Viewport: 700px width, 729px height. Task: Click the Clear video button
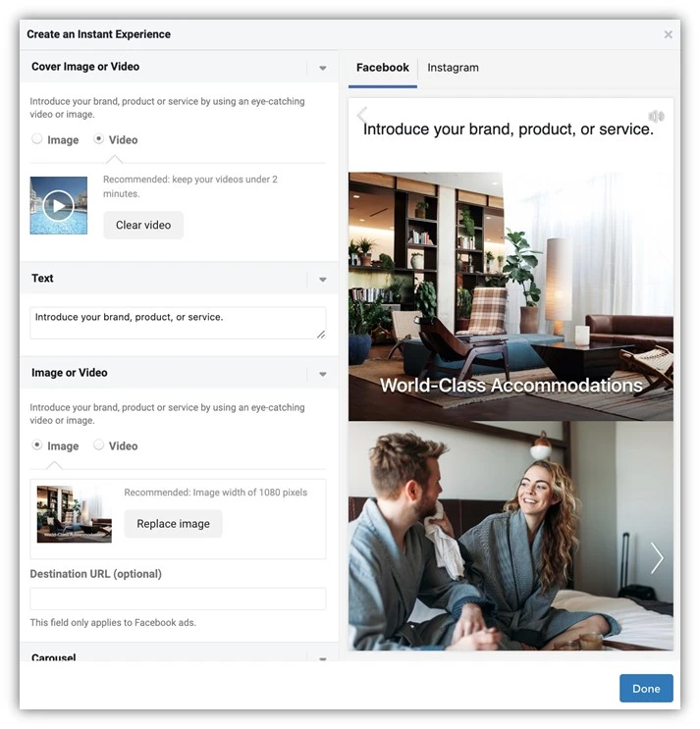(x=143, y=225)
